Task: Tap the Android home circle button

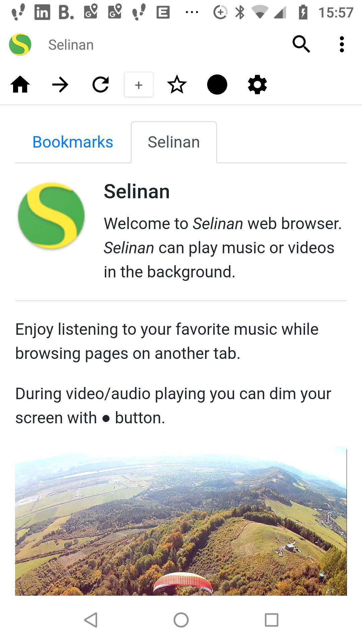Action: [x=181, y=620]
